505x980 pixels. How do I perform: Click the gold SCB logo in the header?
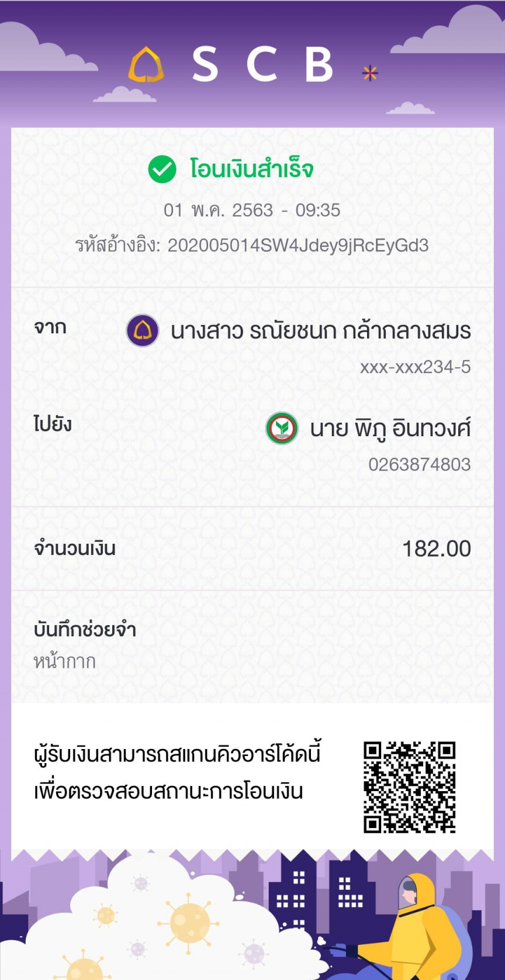click(146, 65)
